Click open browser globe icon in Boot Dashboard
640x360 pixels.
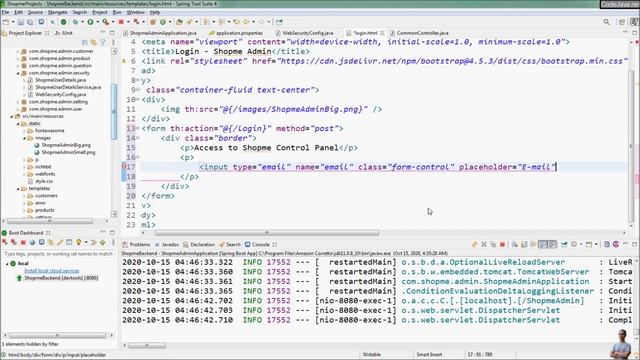tap(32, 242)
